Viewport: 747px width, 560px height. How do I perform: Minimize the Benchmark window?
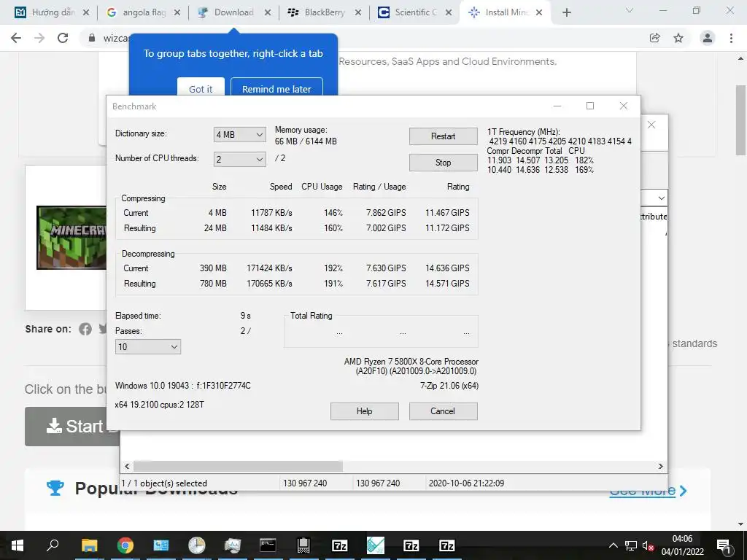pos(557,106)
